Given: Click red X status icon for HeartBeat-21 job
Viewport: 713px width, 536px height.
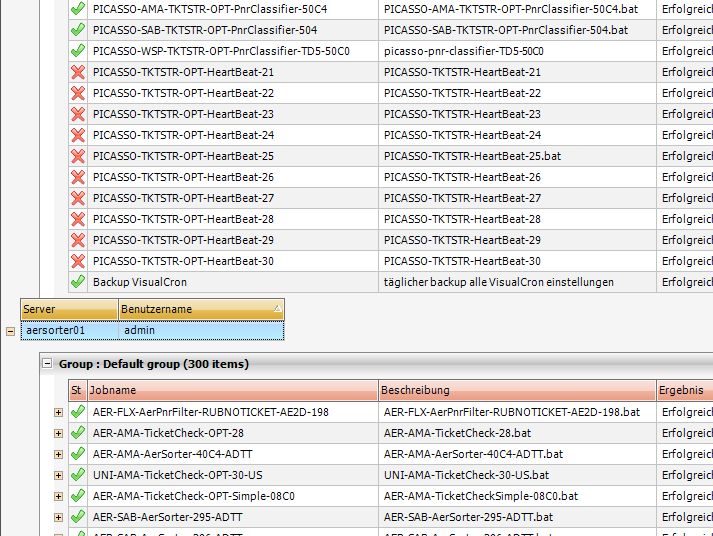Looking at the screenshot, I should [78, 72].
